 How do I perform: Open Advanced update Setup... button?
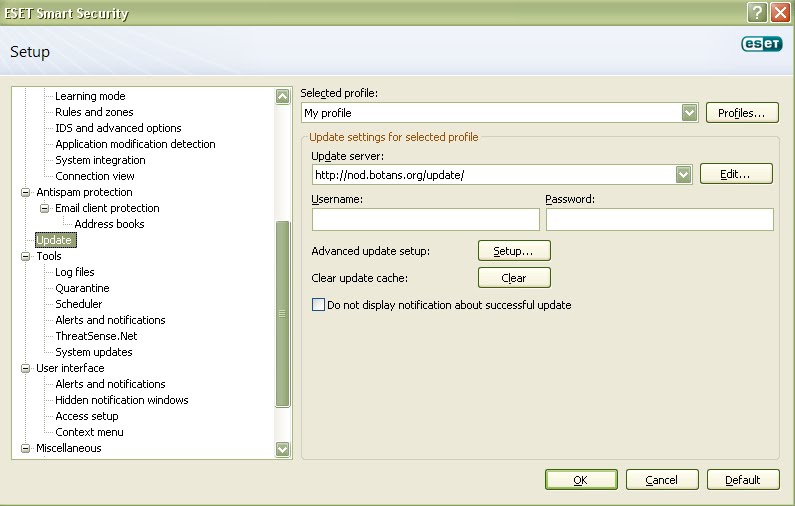point(514,250)
